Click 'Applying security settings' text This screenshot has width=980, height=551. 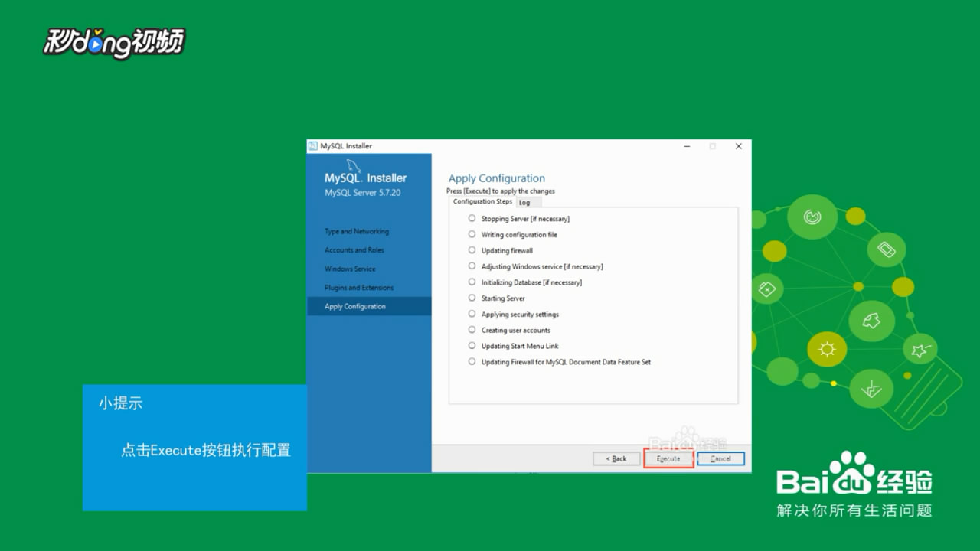point(520,315)
